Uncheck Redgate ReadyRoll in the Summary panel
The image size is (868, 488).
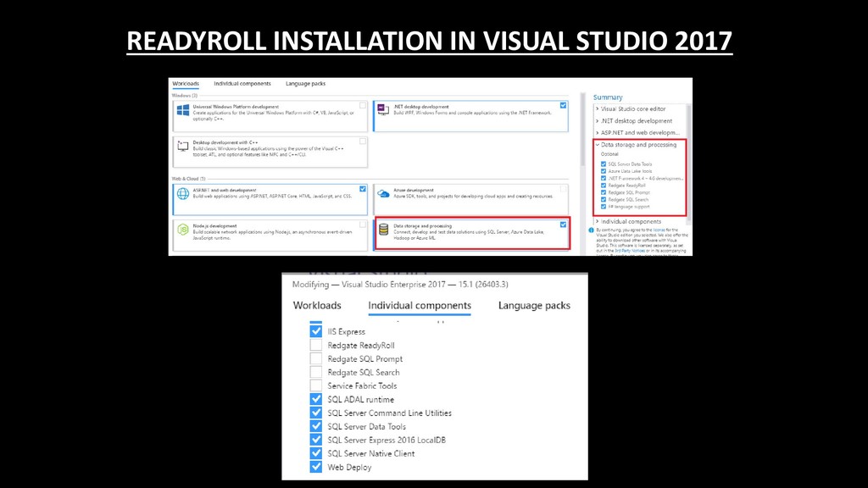tap(604, 186)
